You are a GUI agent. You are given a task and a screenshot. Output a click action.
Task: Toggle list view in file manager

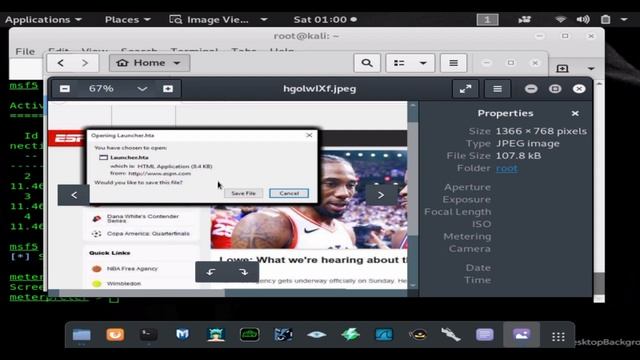tap(399, 63)
